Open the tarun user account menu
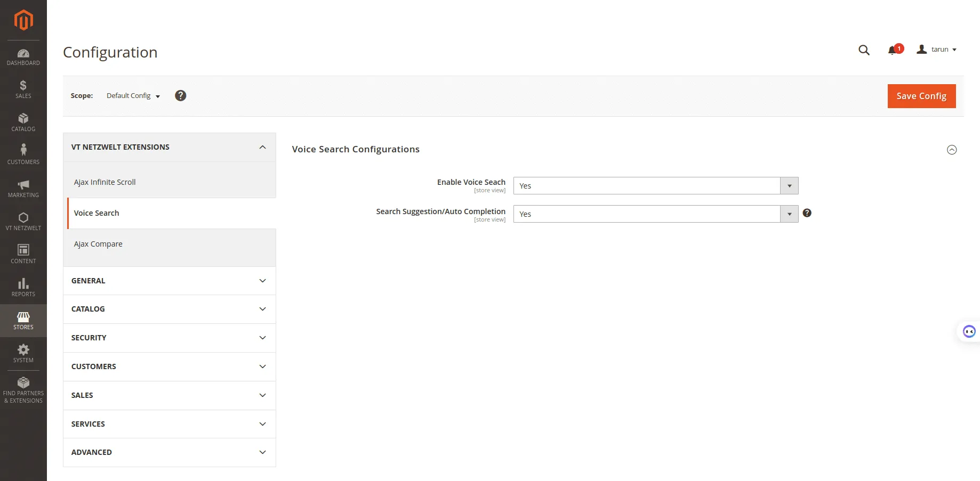Image resolution: width=980 pixels, height=481 pixels. 937,50
